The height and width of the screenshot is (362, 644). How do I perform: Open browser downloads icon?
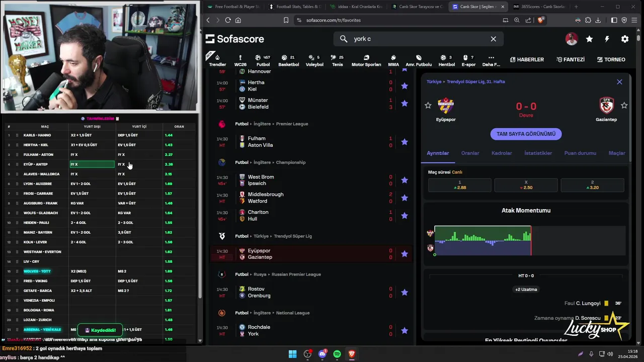coord(598,20)
